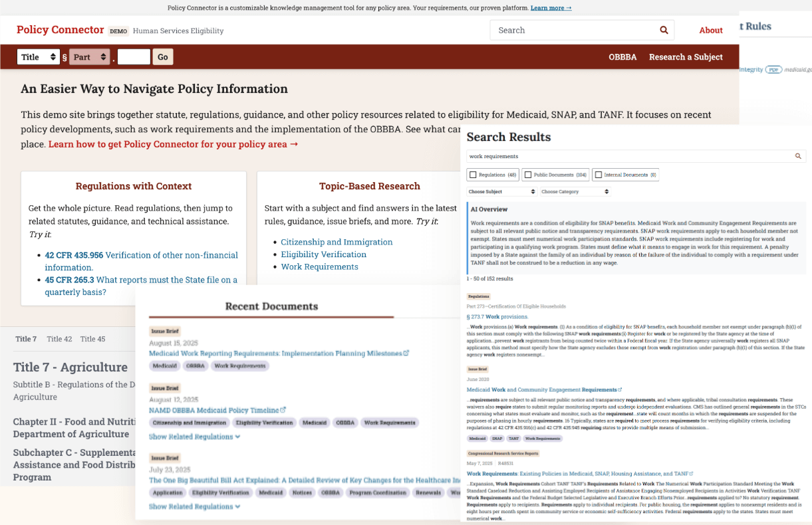This screenshot has width=812, height=525.
Task: Expand Show Related Regulations under NAMD timeline
Action: [194, 437]
